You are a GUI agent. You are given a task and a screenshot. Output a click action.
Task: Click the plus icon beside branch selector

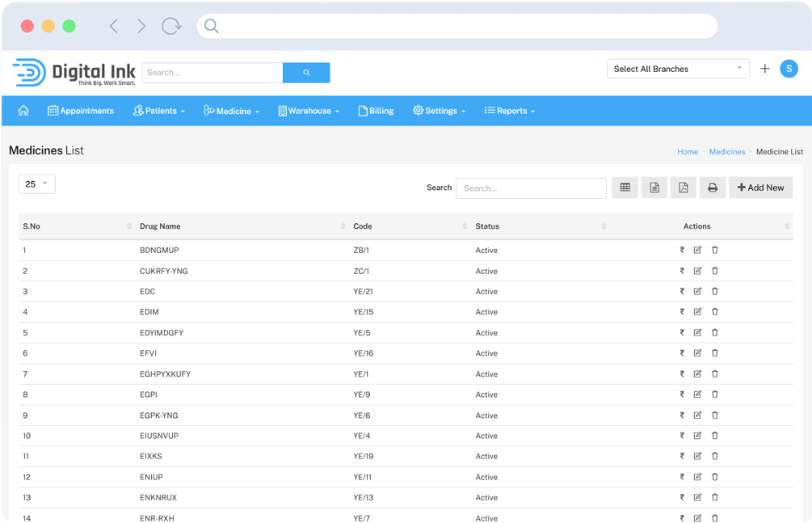[765, 69]
